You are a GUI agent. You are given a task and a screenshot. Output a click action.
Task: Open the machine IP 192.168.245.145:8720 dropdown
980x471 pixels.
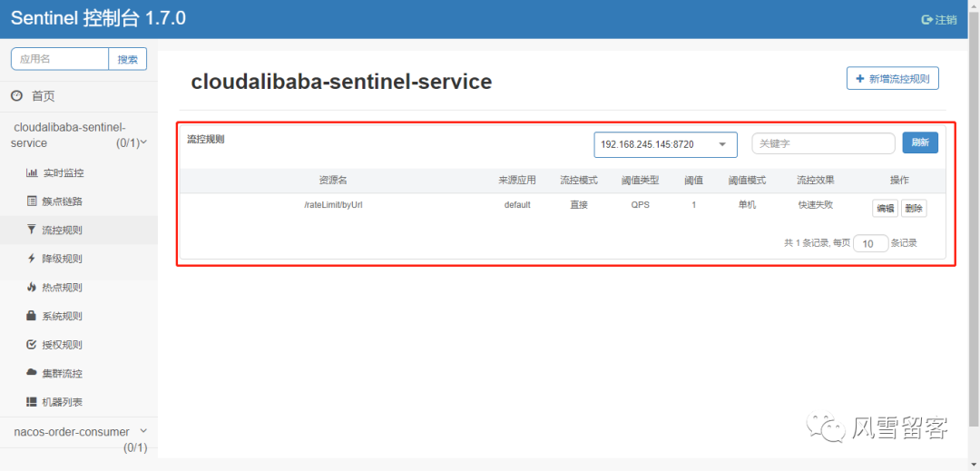(666, 144)
